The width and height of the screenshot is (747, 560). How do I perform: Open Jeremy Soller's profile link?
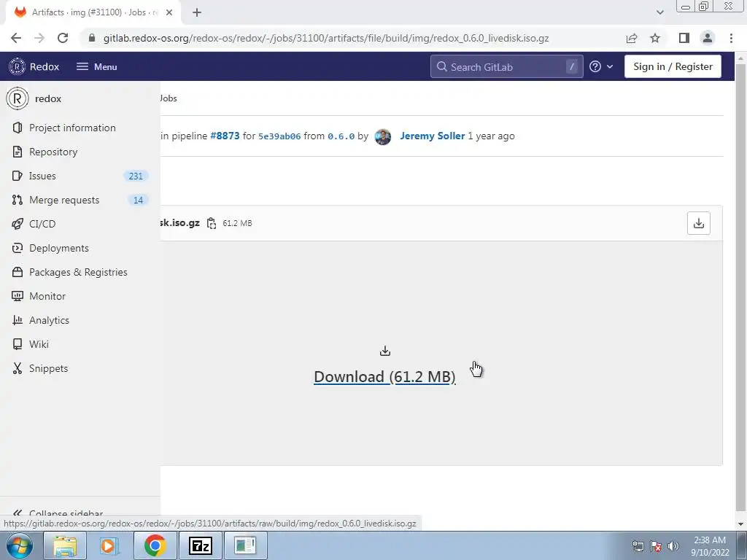(x=432, y=136)
